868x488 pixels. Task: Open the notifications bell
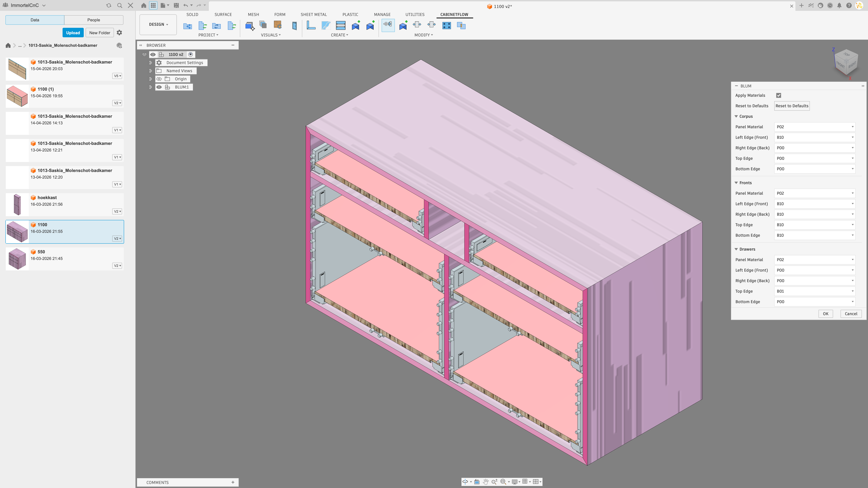pos(839,5)
